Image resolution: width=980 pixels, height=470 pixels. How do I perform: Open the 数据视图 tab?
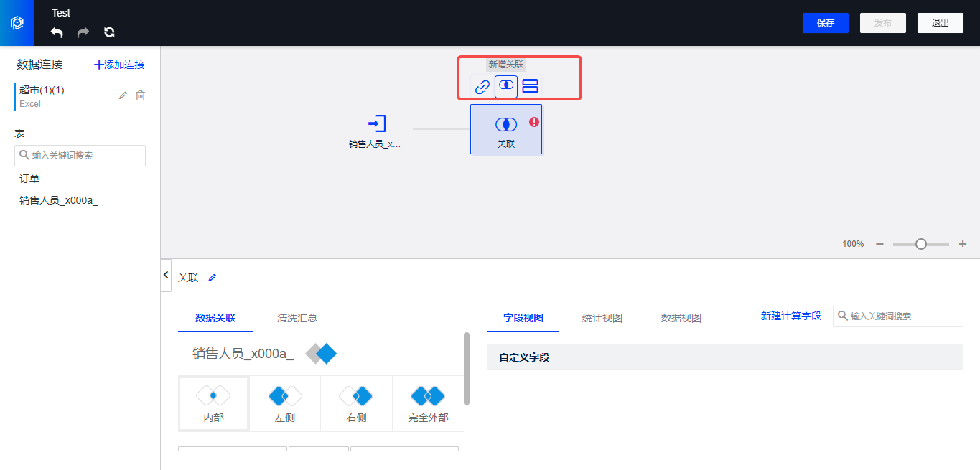click(681, 318)
